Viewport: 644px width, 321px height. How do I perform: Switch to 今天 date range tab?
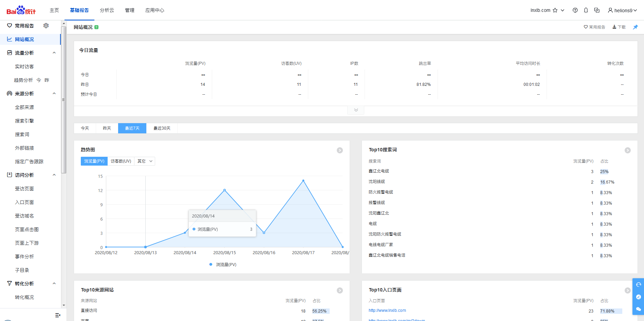click(x=85, y=128)
